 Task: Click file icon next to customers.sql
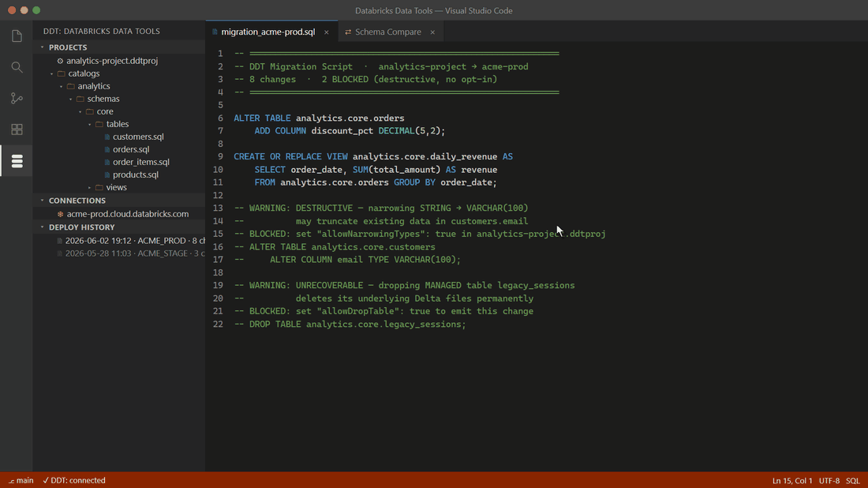[x=107, y=137]
